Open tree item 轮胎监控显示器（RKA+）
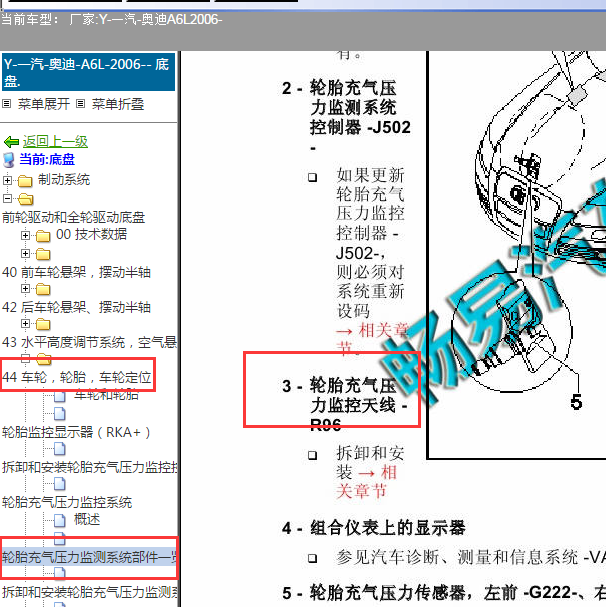 click(76, 432)
